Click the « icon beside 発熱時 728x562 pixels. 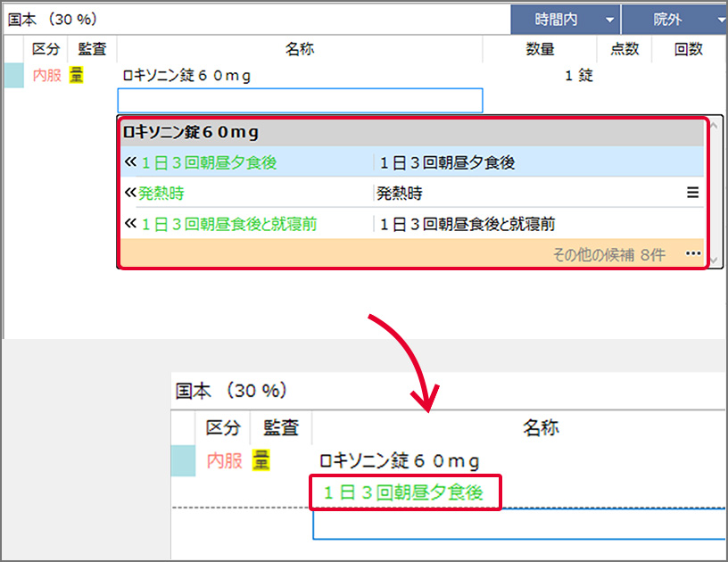point(130,193)
